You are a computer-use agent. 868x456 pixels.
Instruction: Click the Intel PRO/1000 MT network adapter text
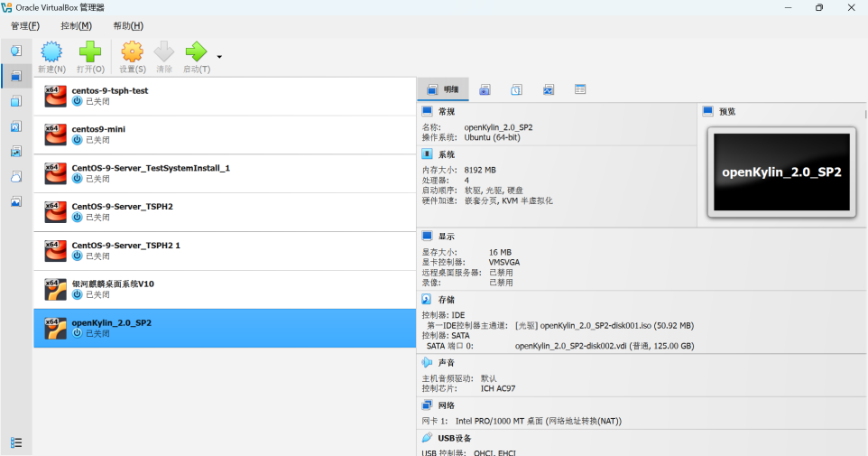pos(539,421)
